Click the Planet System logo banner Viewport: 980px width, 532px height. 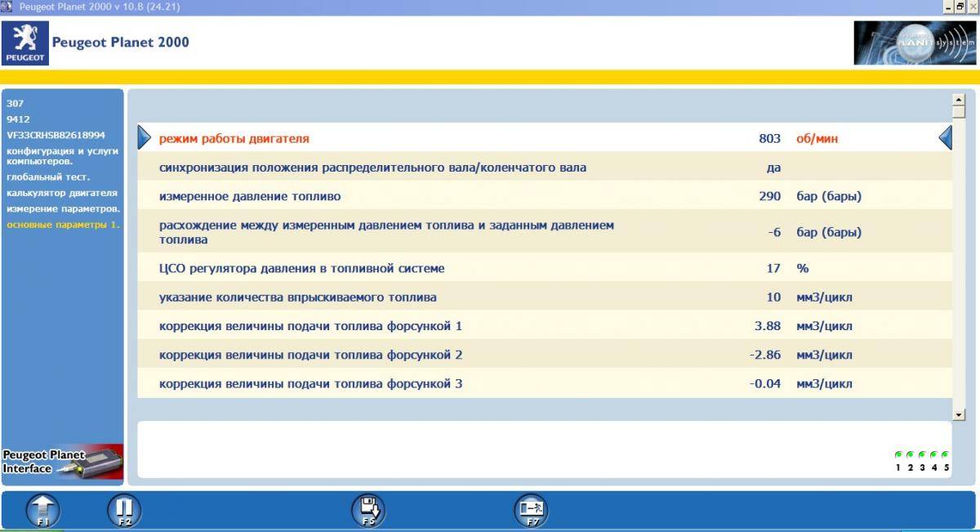pyautogui.click(x=914, y=42)
